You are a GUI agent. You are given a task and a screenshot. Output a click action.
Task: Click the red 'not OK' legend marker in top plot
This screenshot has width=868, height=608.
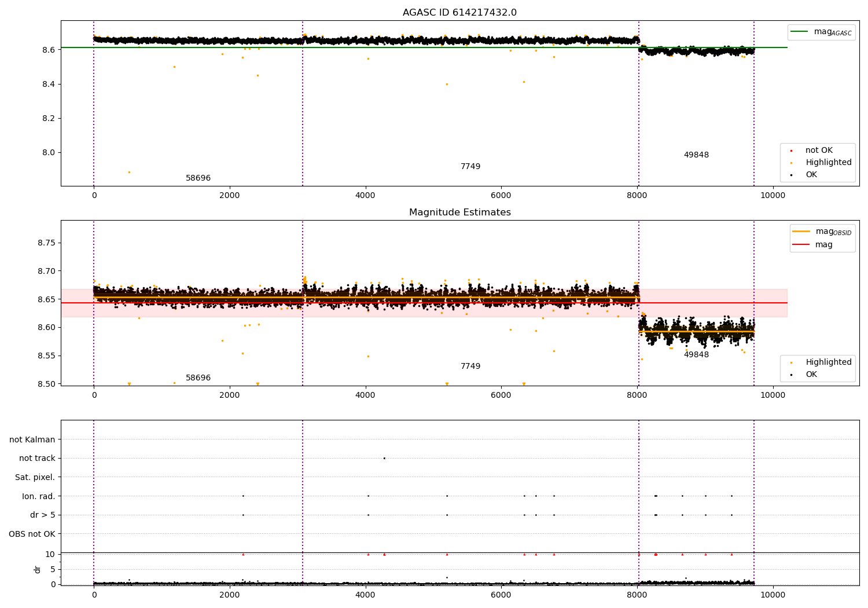pos(791,151)
